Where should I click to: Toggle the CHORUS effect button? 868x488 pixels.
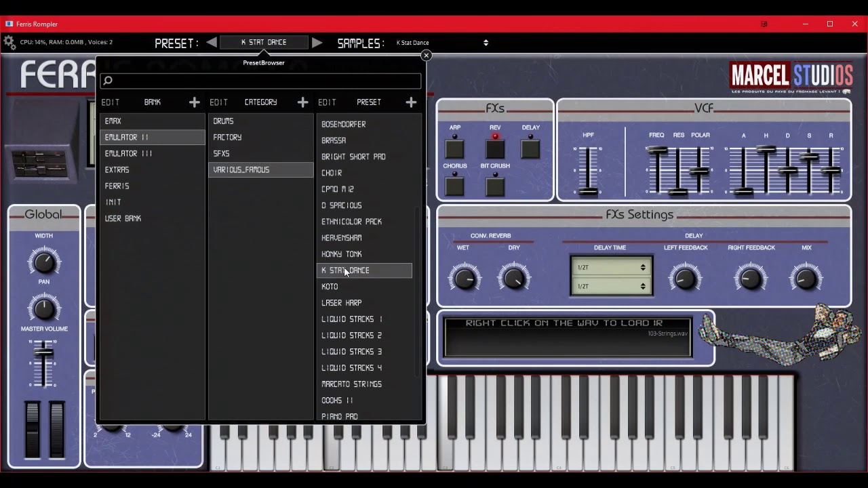click(x=454, y=185)
